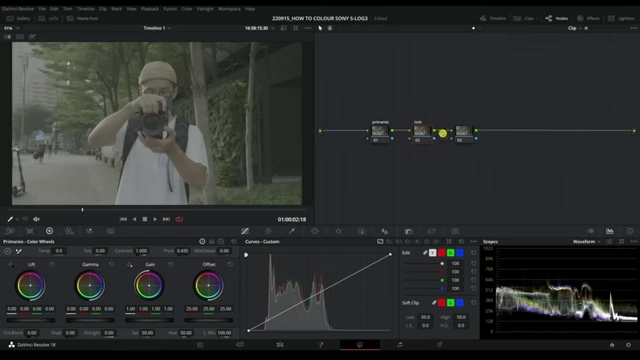The height and width of the screenshot is (360, 640).
Task: Pick white point beside Gain label
Action: [x=129, y=264]
